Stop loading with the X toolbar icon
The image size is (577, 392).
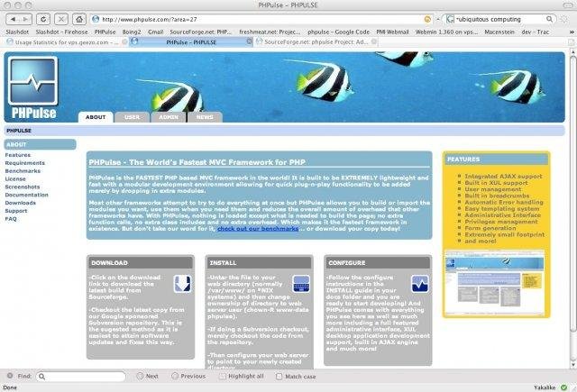[61, 19]
